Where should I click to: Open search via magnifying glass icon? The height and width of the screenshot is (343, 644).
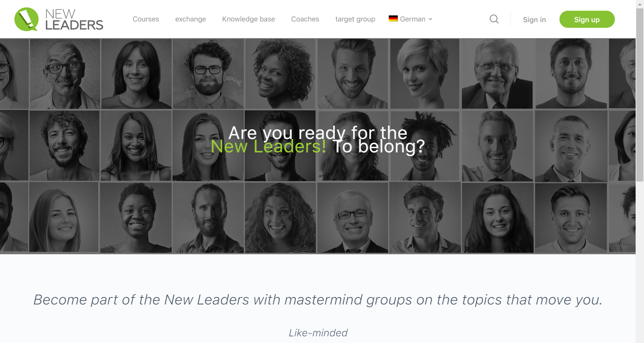pos(494,19)
